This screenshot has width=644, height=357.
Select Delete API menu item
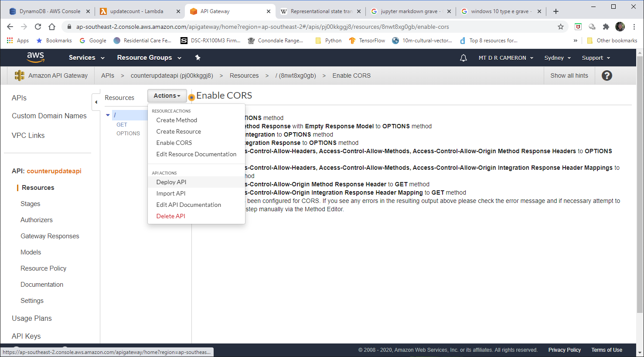[171, 216]
